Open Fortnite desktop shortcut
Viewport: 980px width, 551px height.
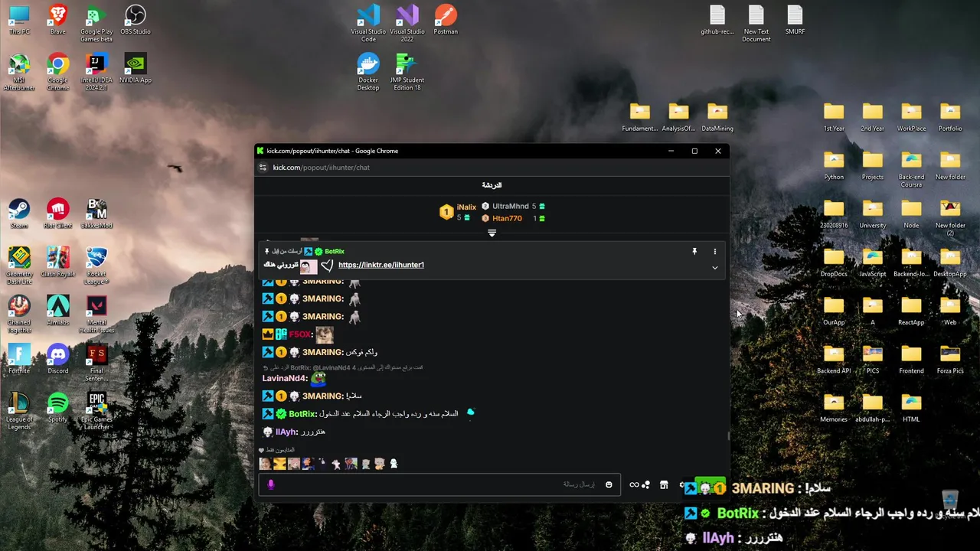click(19, 359)
